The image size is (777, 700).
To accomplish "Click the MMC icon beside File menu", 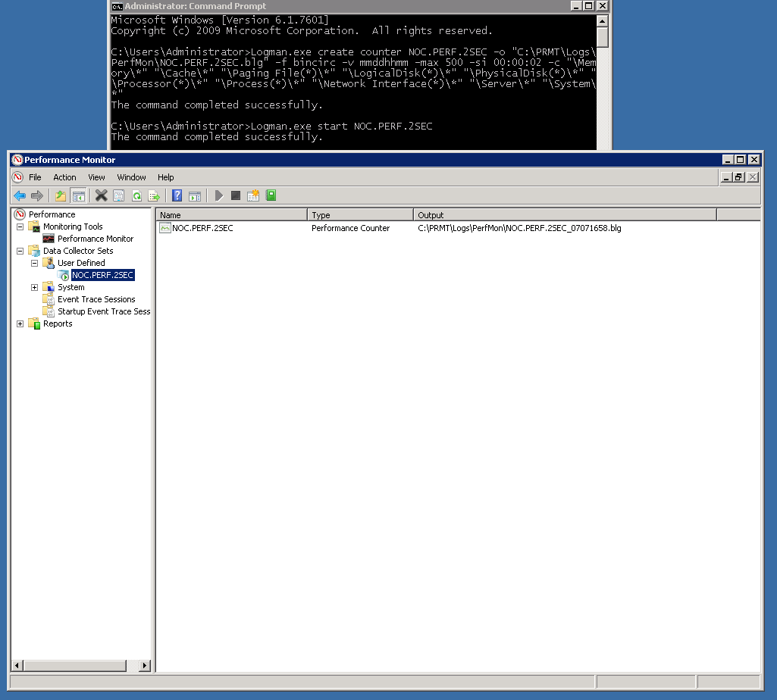I will (x=18, y=177).
